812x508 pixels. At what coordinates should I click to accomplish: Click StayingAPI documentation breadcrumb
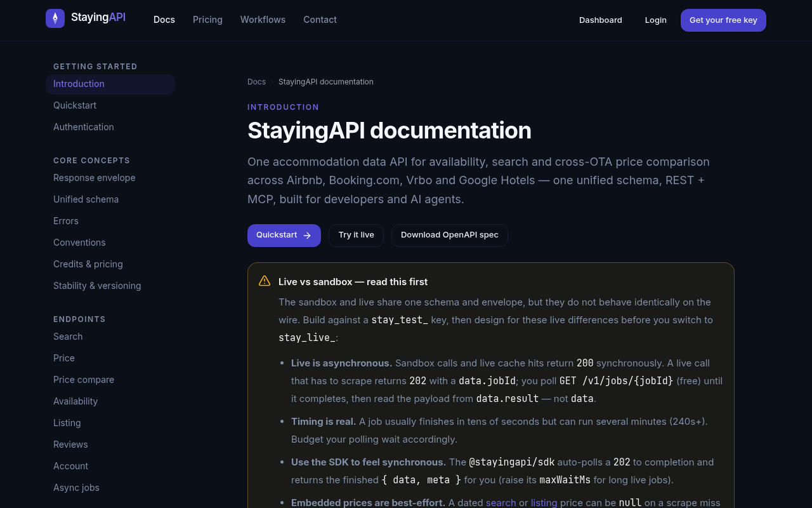tap(325, 82)
